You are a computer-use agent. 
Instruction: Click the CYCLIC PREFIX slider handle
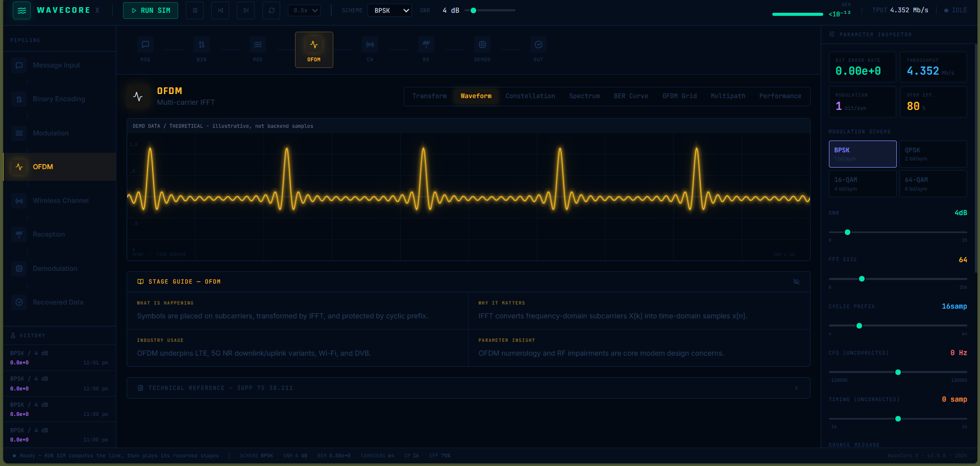[859, 325]
